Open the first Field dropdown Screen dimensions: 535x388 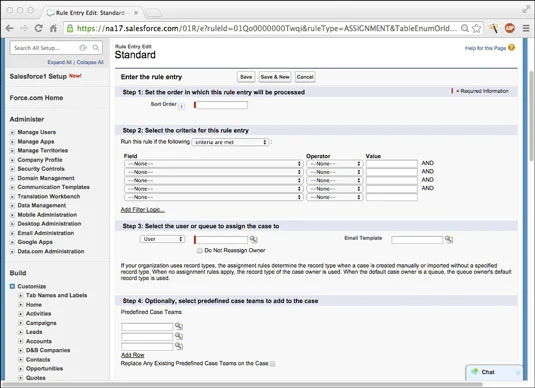coord(214,164)
